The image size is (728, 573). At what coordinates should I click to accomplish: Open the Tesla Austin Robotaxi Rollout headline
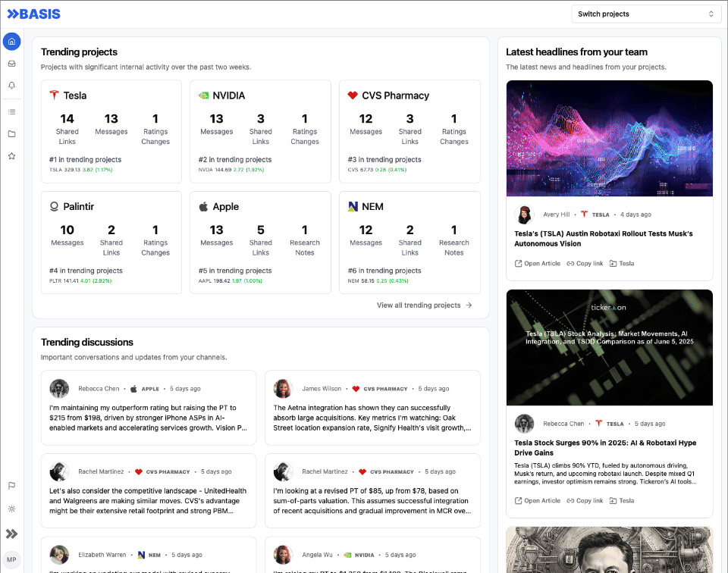[x=603, y=239]
